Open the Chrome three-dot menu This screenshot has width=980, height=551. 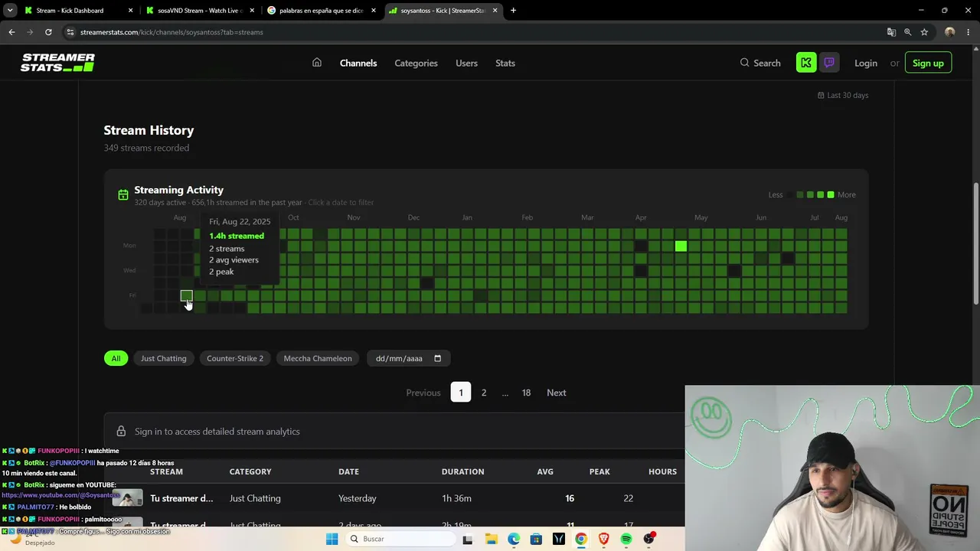(x=967, y=32)
